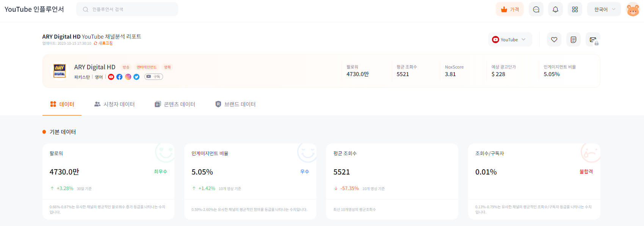
Task: Click the 불합격 rating in 조회수/구독자 card
Action: point(586,171)
